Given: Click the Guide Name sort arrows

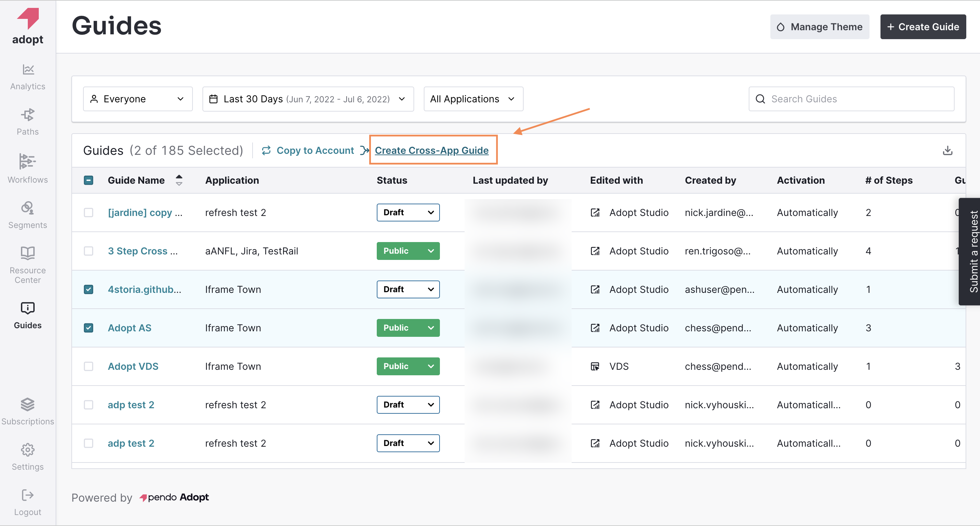Looking at the screenshot, I should 179,180.
